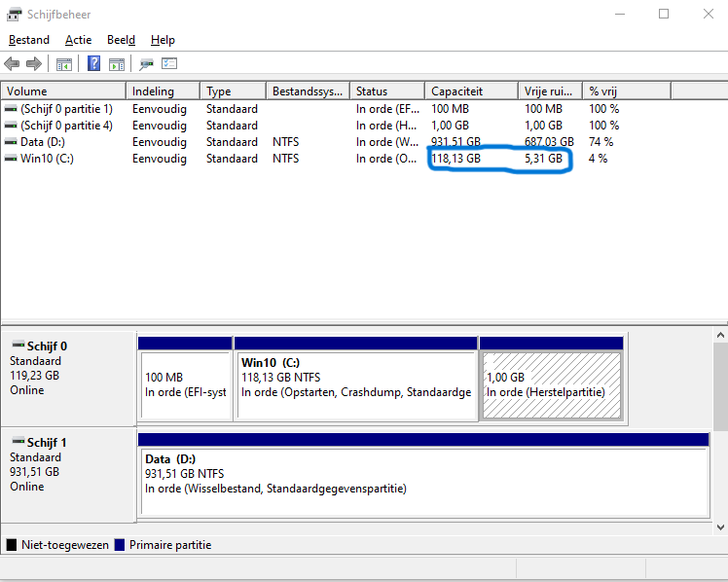The image size is (728, 582).
Task: Open the Beeld menu
Action: point(121,40)
